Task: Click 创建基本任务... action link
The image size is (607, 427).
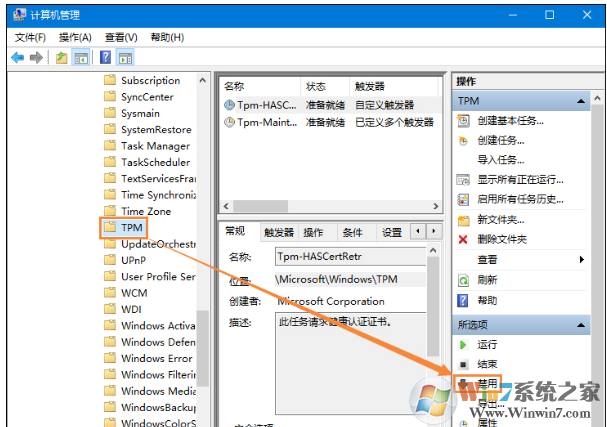Action: coord(510,121)
